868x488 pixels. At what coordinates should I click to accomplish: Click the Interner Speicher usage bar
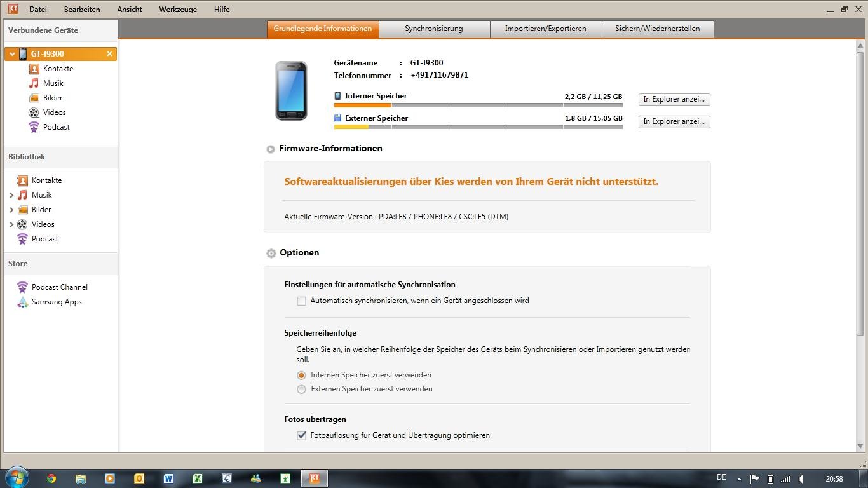pos(478,105)
